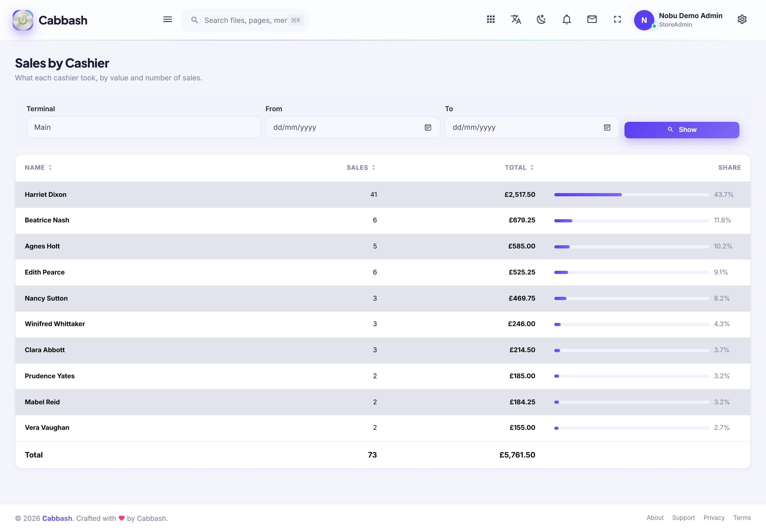This screenshot has height=532, width=766.
Task: Click Beatrice Nash share progress bar
Action: 632,221
